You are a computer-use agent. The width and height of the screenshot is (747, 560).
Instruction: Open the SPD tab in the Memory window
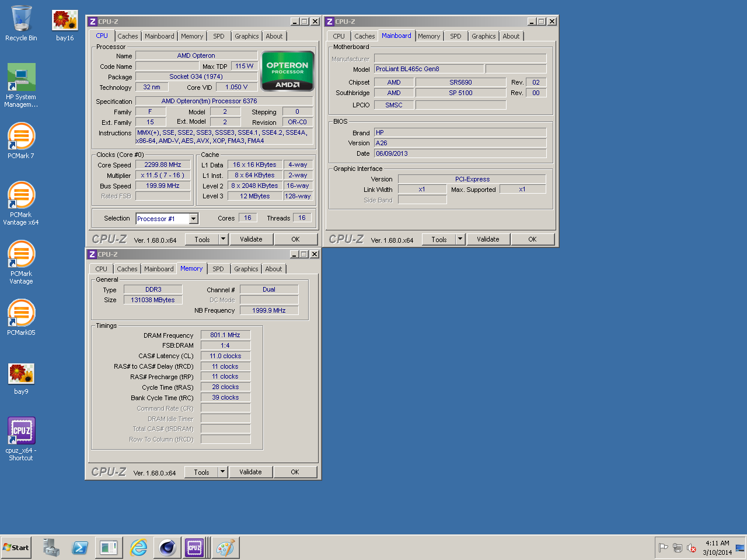tap(218, 269)
